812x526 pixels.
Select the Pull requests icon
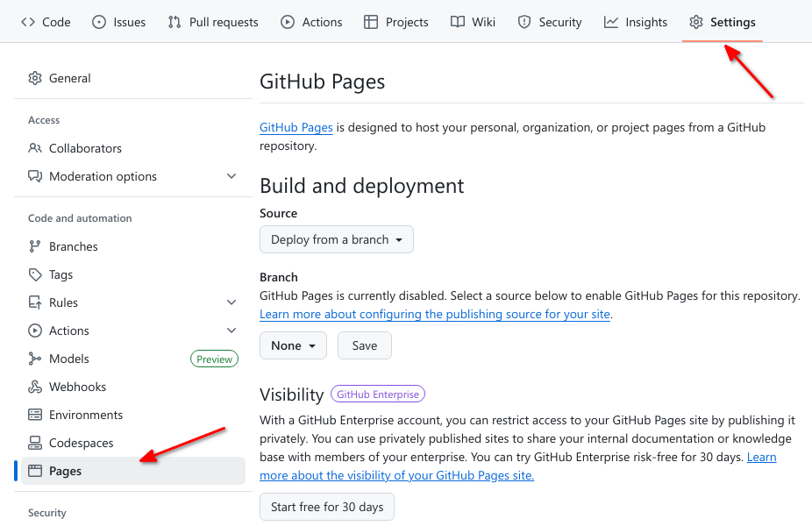click(x=173, y=22)
